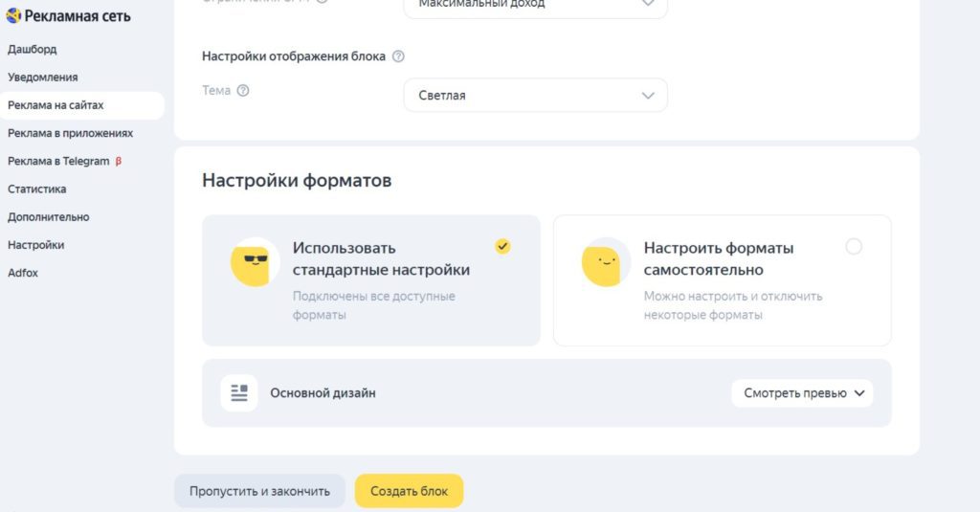Go to Уведомления section
The height and width of the screenshot is (512, 980).
(42, 77)
